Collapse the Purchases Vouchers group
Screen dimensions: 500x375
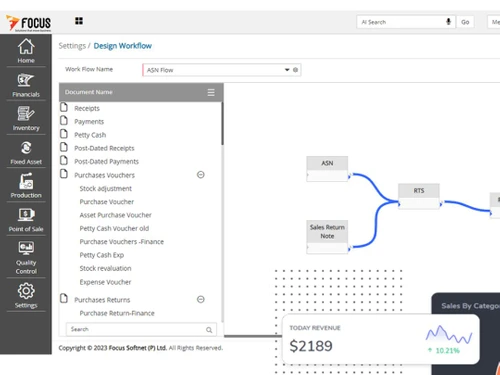[201, 175]
